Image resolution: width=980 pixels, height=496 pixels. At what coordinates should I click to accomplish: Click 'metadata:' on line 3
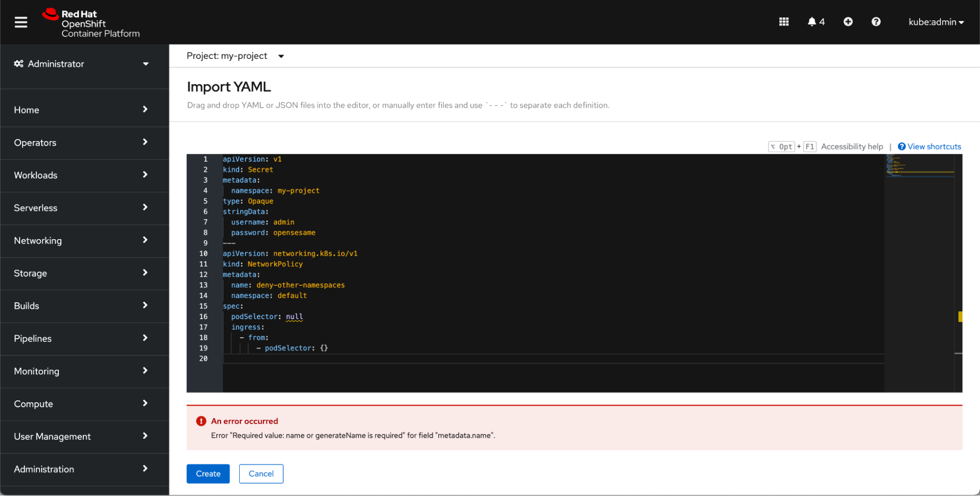242,180
